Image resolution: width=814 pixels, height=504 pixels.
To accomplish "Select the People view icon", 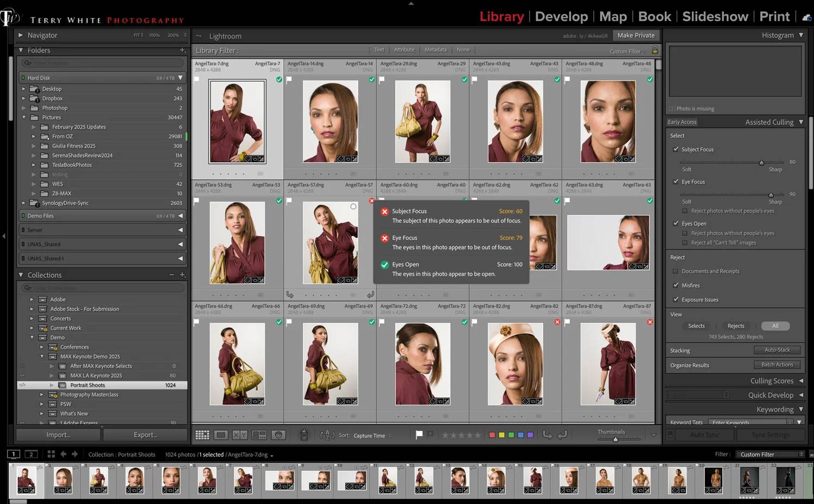I will tap(278, 435).
